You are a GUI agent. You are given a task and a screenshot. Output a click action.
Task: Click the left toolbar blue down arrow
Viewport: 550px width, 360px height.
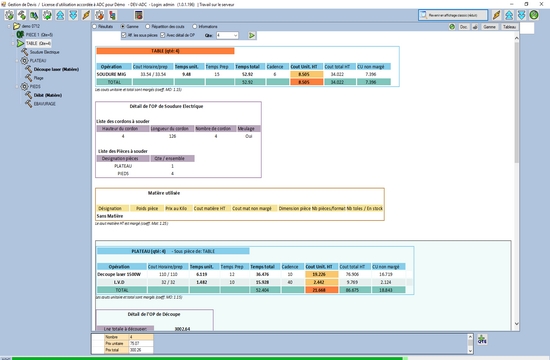coord(73,15)
